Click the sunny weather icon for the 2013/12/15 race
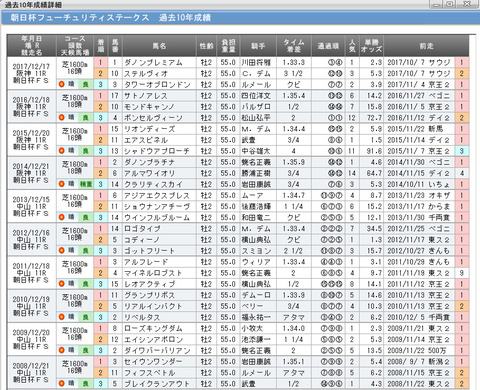 tap(61, 217)
